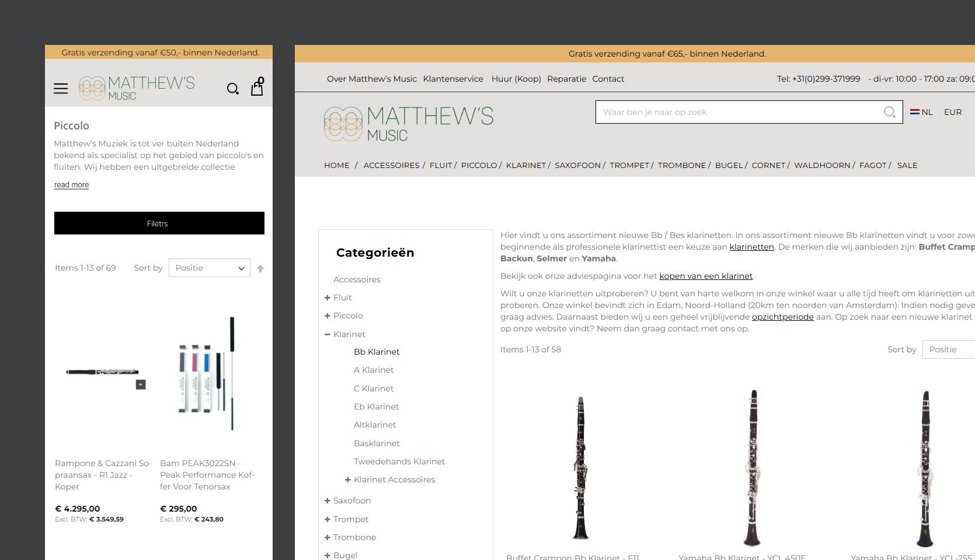Expand the Trompet category
Image resolution: width=975 pixels, height=560 pixels.
pyautogui.click(x=328, y=519)
